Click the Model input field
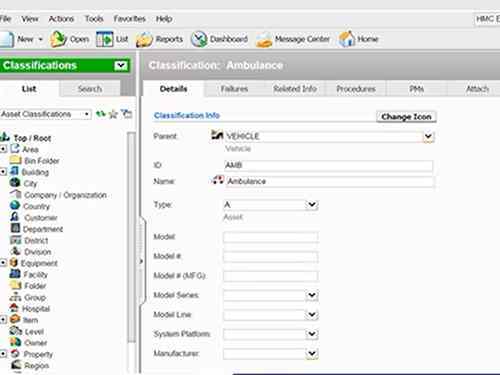Image resolution: width=500 pixels, height=375 pixels. [x=271, y=237]
